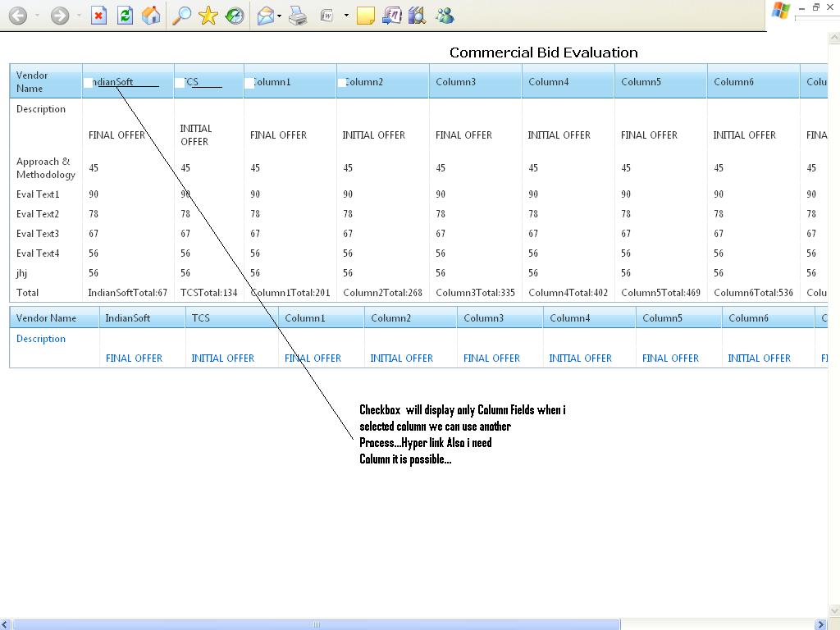Image resolution: width=840 pixels, height=630 pixels.
Task: Click FINAL OFFER under Column3 in lower table
Action: (492, 358)
